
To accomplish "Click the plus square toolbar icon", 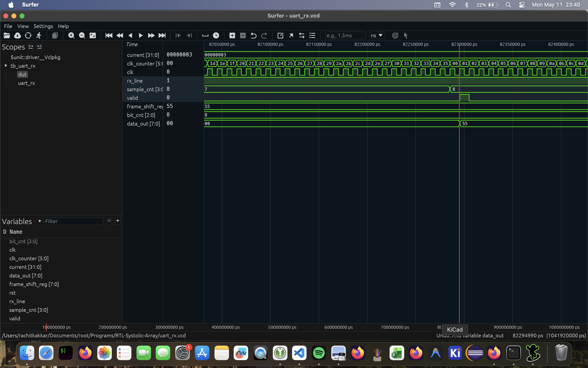I will pyautogui.click(x=232, y=36).
